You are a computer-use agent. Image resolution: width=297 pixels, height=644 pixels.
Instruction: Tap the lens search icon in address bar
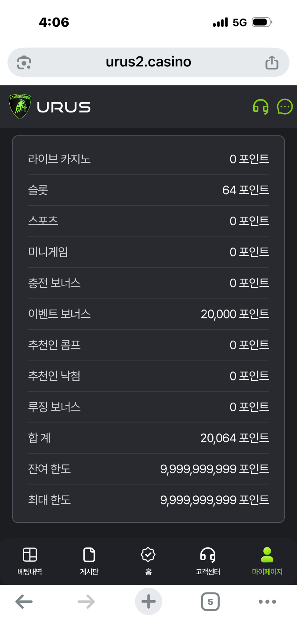[24, 62]
